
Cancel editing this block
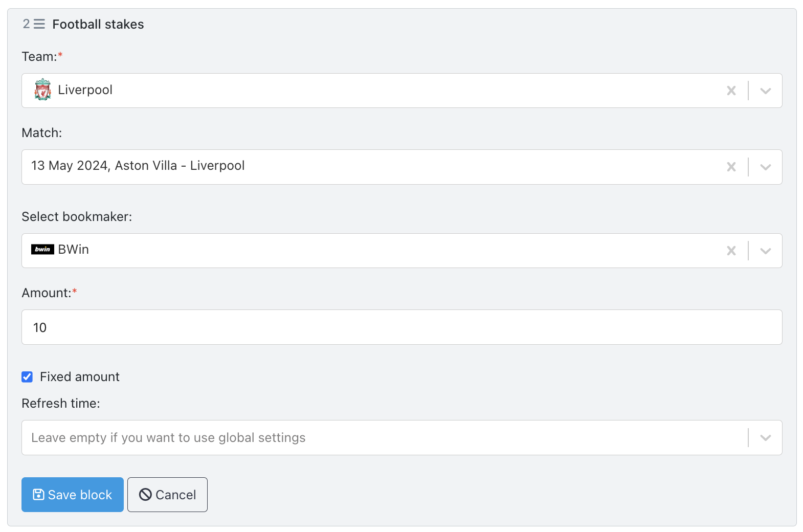coord(167,495)
